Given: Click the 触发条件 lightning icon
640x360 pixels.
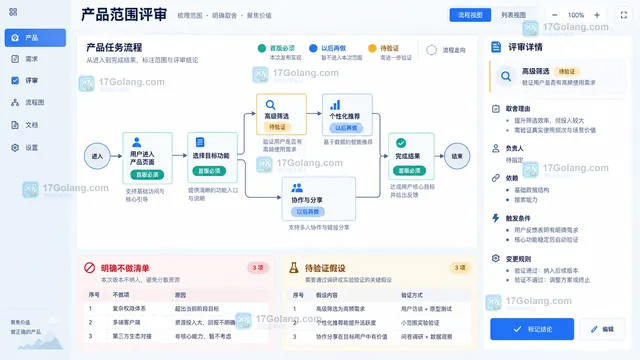Looking at the screenshot, I should point(496,218).
